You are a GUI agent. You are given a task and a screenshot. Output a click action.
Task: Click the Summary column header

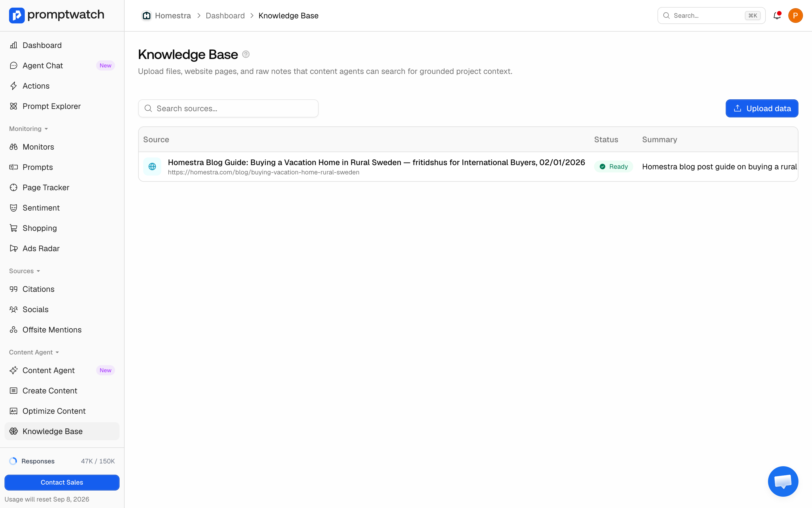point(660,139)
